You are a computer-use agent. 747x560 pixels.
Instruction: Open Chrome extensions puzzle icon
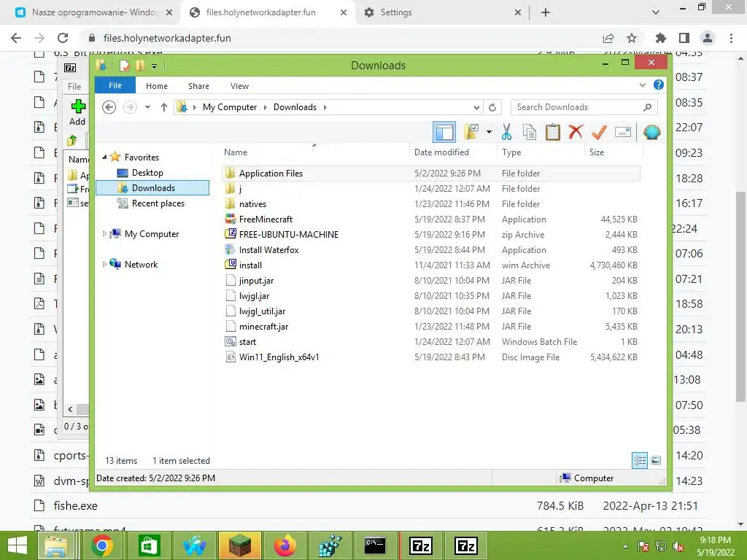(x=660, y=38)
